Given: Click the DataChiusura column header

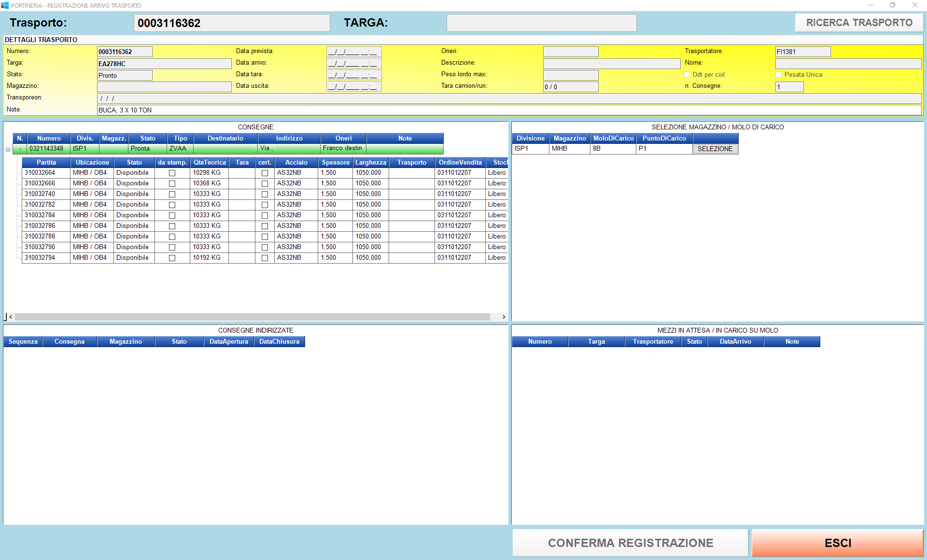Looking at the screenshot, I should (279, 341).
